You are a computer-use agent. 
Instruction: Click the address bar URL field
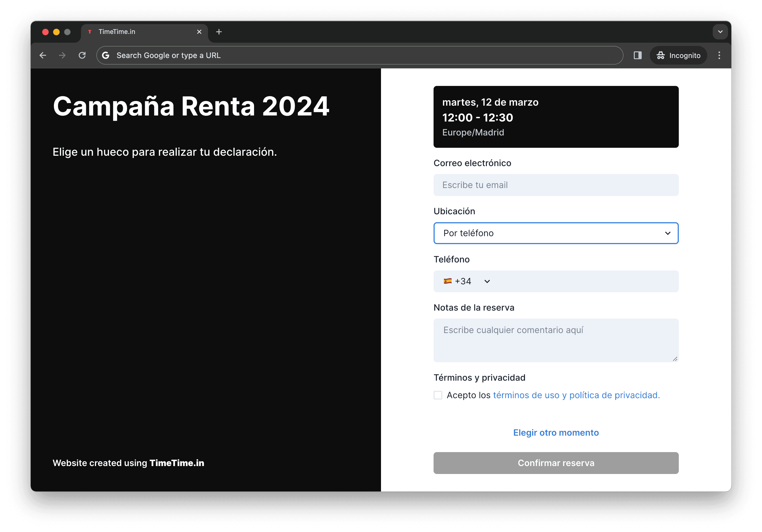[332, 56]
